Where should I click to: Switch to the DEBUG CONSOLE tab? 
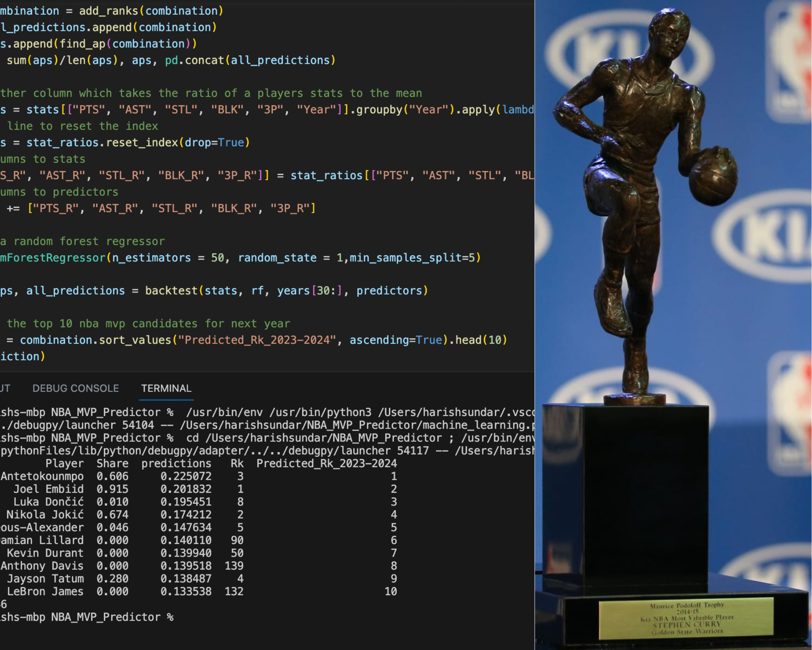pyautogui.click(x=76, y=388)
